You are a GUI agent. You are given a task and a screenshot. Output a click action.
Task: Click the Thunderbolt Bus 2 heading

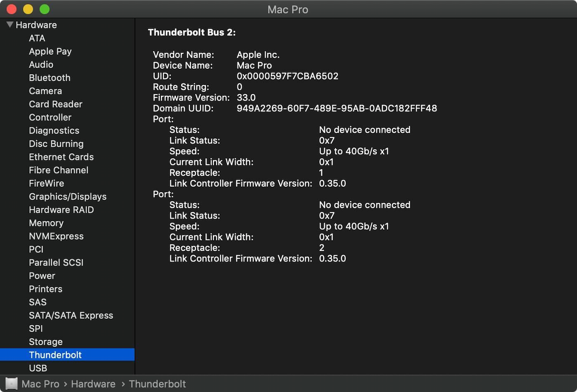pyautogui.click(x=192, y=32)
